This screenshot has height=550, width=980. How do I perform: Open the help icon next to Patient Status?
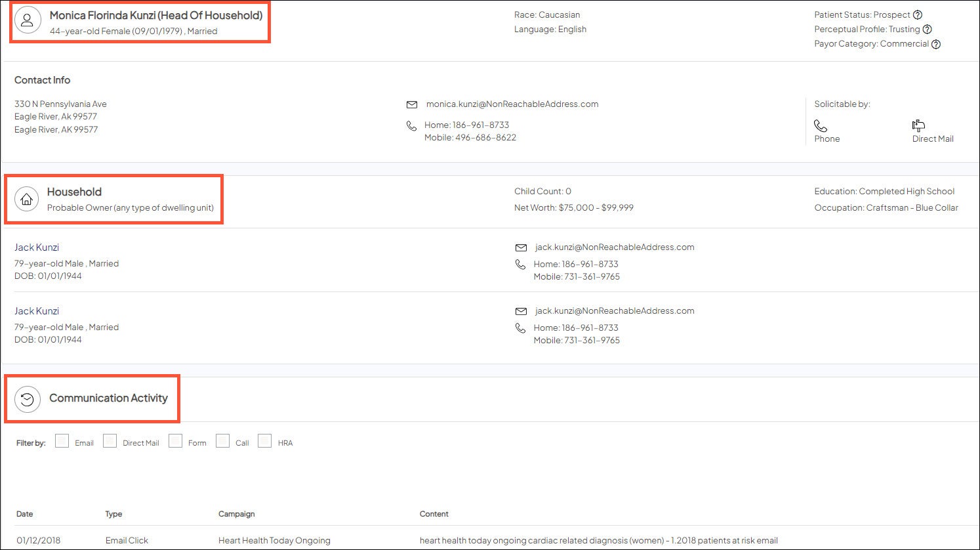(918, 15)
